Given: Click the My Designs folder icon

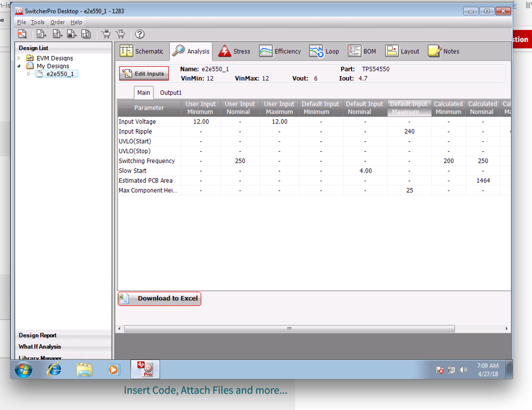Looking at the screenshot, I should [30, 66].
